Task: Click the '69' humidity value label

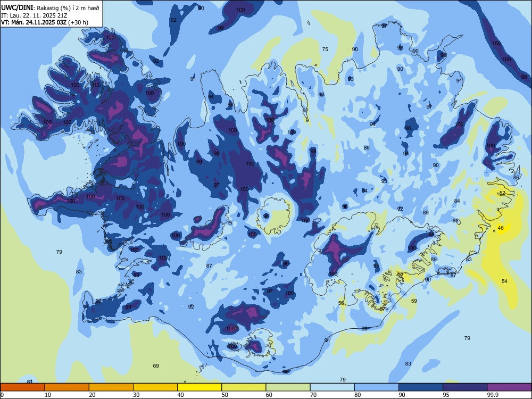Action: tap(156, 365)
